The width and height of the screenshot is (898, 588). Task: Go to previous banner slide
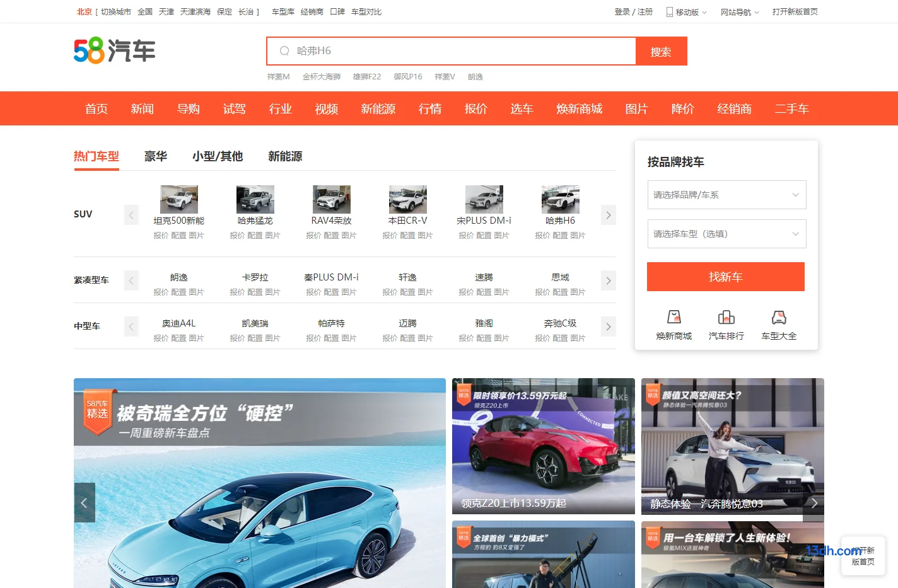coord(85,502)
